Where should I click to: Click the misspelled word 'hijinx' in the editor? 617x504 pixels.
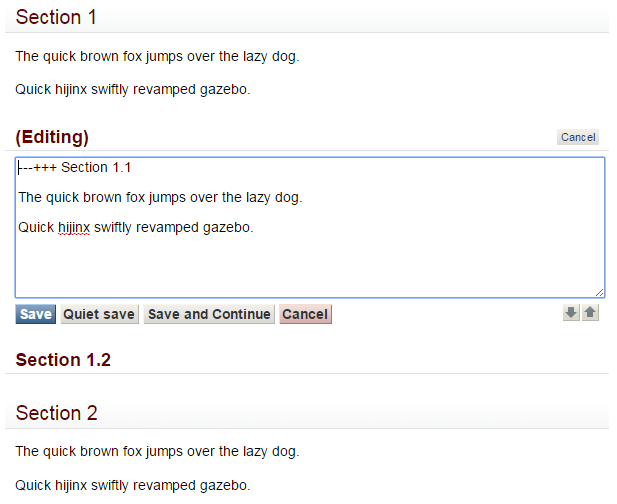pos(74,227)
